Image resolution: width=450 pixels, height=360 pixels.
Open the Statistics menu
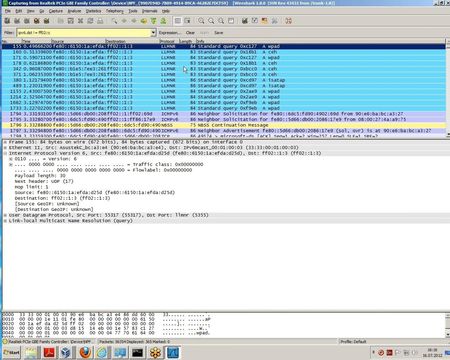[93, 11]
